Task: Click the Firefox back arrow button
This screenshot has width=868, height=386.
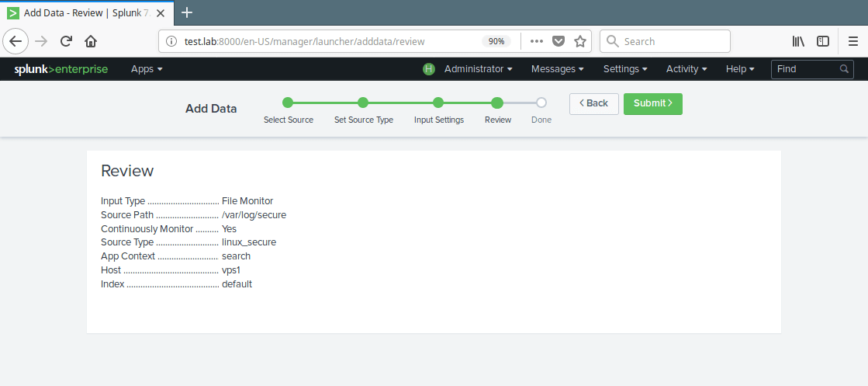Action: click(x=17, y=41)
